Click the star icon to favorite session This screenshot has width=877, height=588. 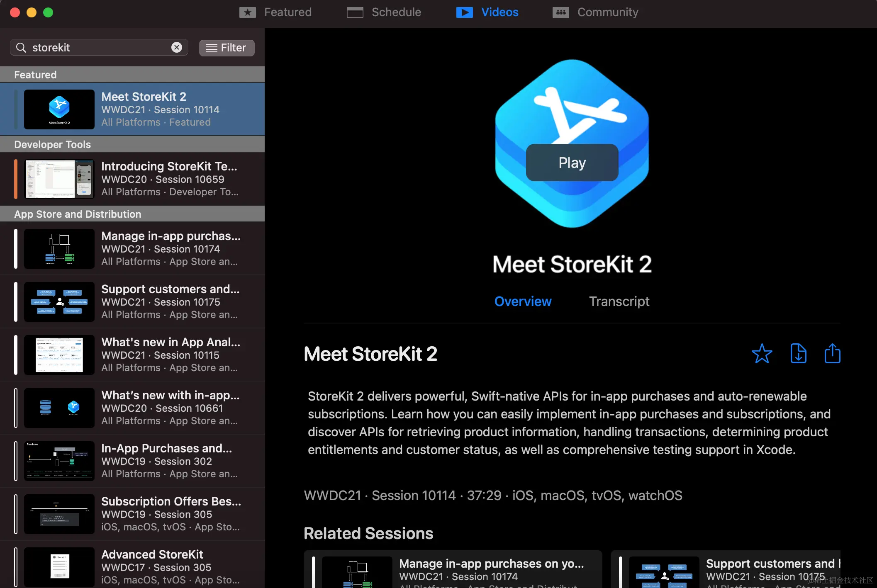click(762, 354)
